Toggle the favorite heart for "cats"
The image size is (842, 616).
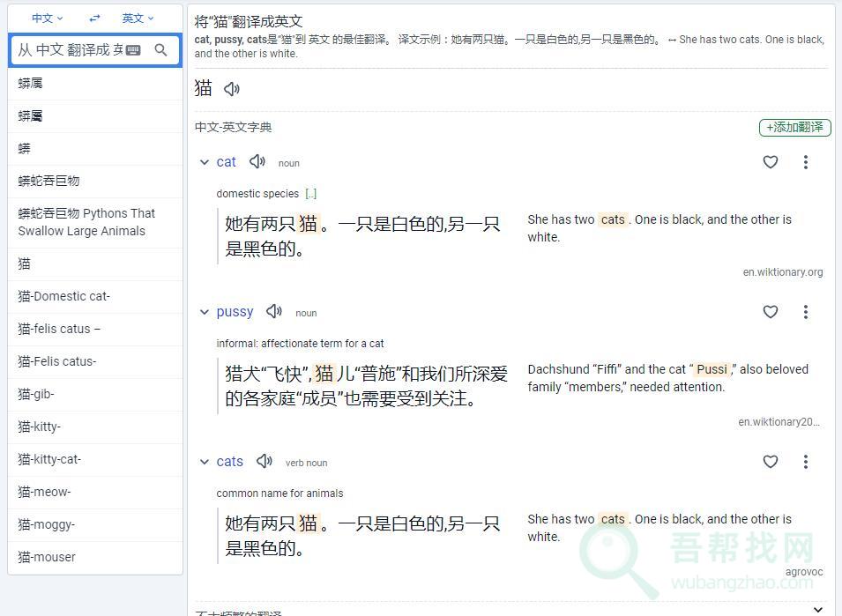point(770,462)
